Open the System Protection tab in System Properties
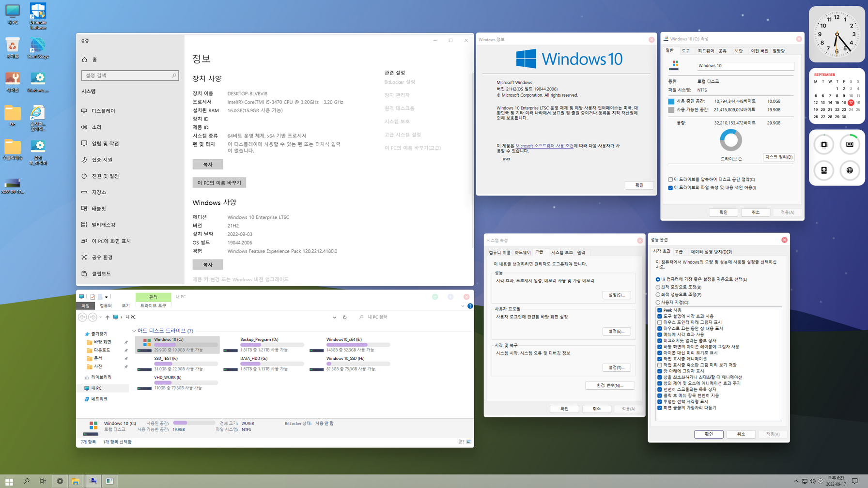868x488 pixels. click(x=562, y=252)
